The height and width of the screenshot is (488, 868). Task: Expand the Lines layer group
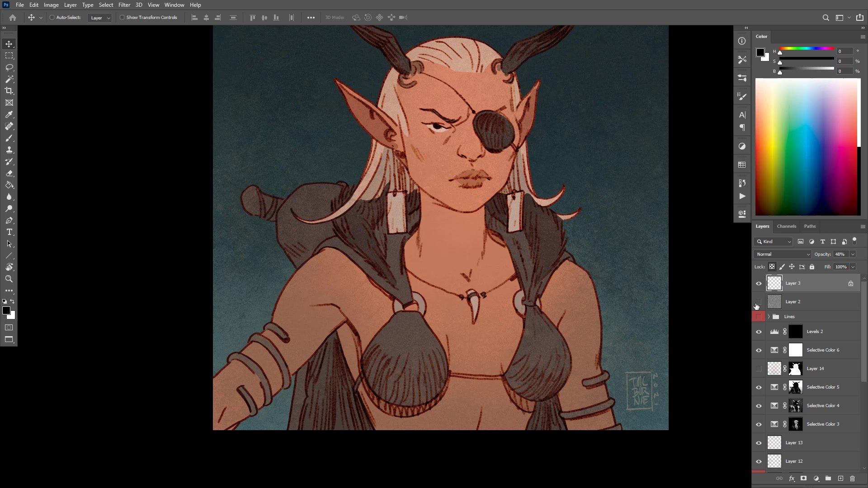tap(769, 317)
